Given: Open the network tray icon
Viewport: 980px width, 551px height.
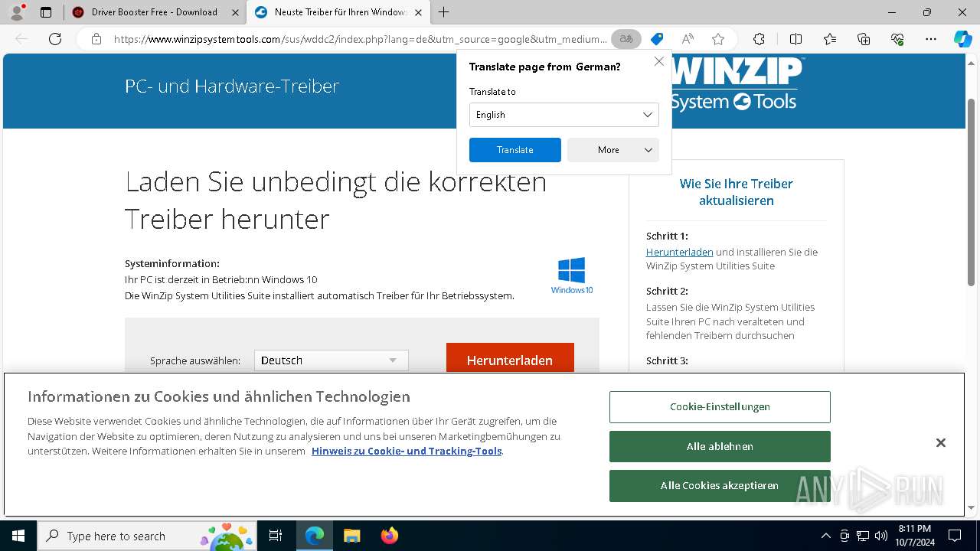Looking at the screenshot, I should click(863, 536).
